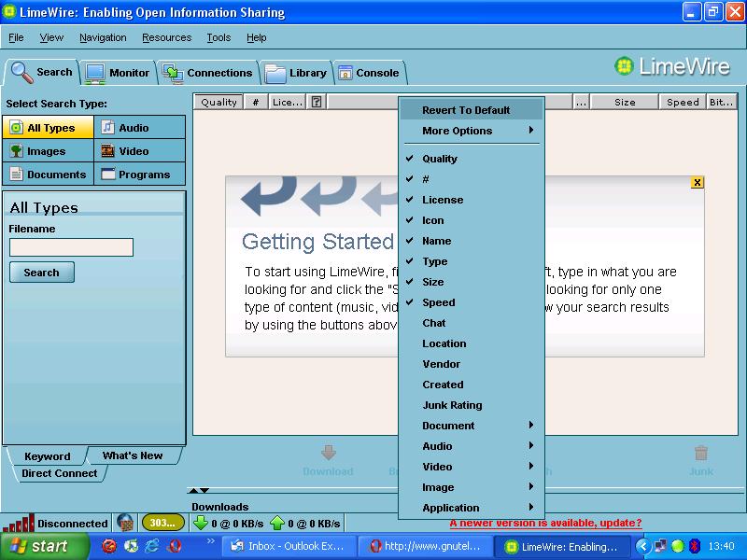Enable the Created column in context menu
The image size is (747, 560).
tap(472, 385)
